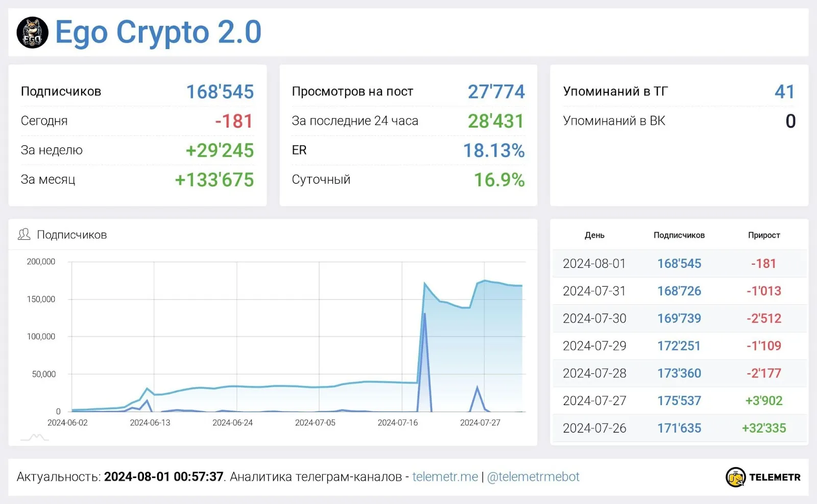Click the 2024-06-13 x-axis label

(x=150, y=423)
